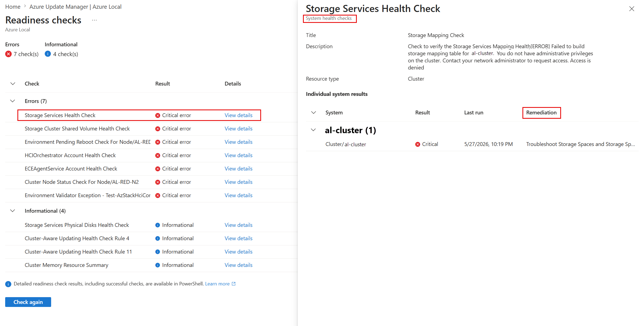Toggle the System column header chevron
Image resolution: width=644 pixels, height=326 pixels.
[x=314, y=112]
